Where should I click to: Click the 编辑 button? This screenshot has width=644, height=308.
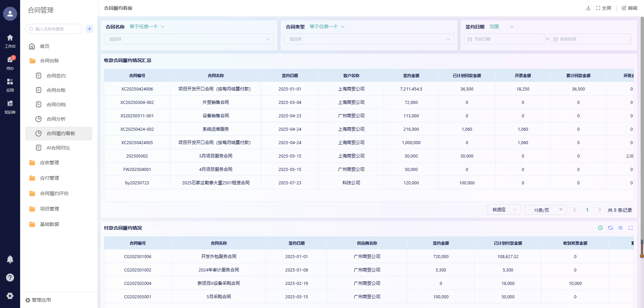(630, 8)
